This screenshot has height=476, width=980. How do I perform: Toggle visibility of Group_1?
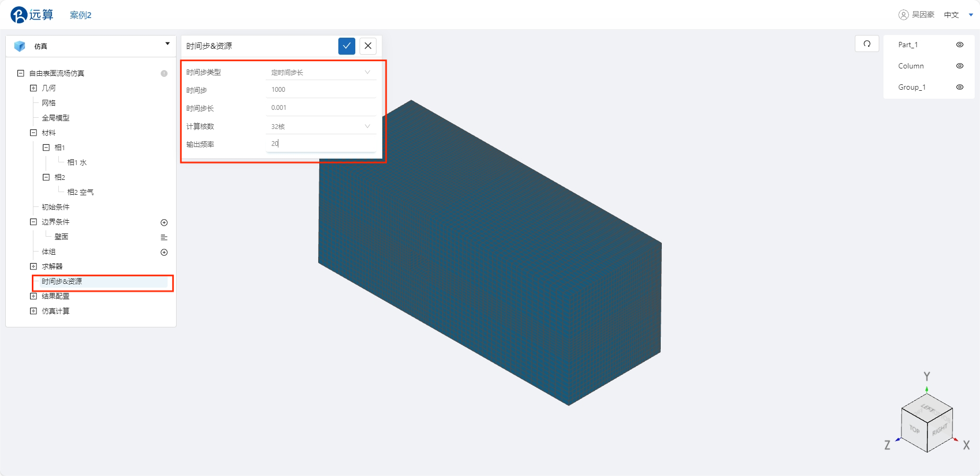tap(960, 87)
